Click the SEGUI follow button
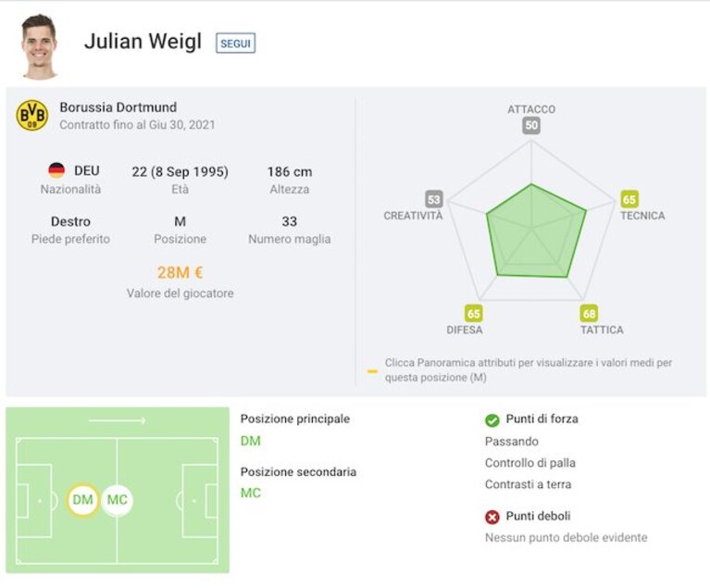This screenshot has width=710, height=588. coord(235,44)
